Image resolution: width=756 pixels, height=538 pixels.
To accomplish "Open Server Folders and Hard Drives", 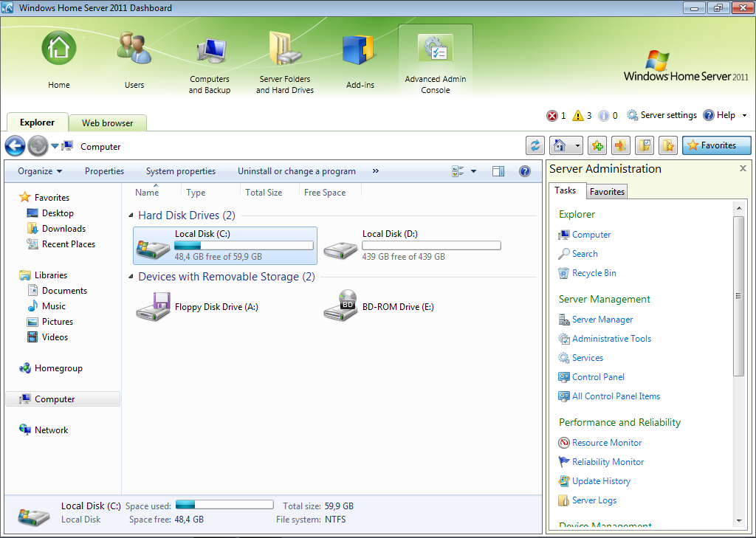I will [284, 63].
